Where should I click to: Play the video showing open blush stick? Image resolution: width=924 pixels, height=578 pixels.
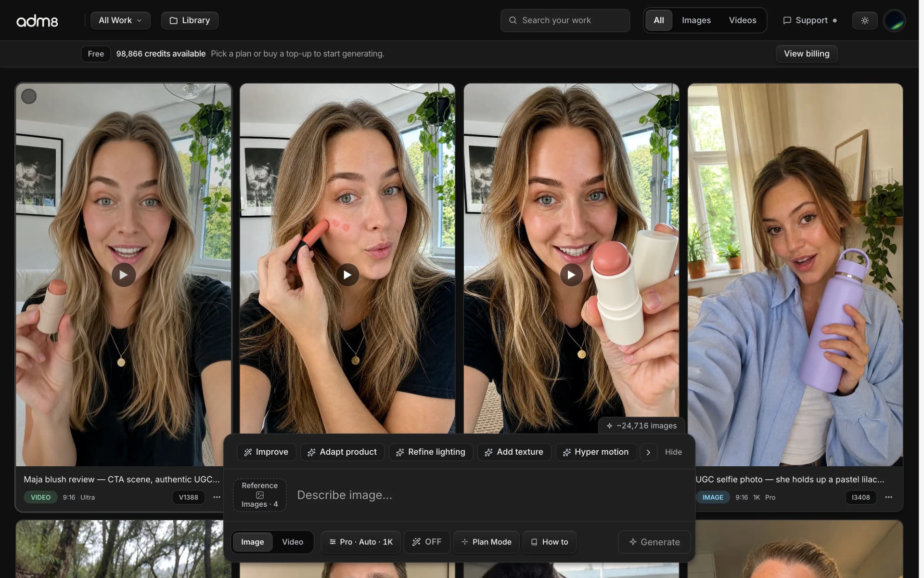coord(571,275)
